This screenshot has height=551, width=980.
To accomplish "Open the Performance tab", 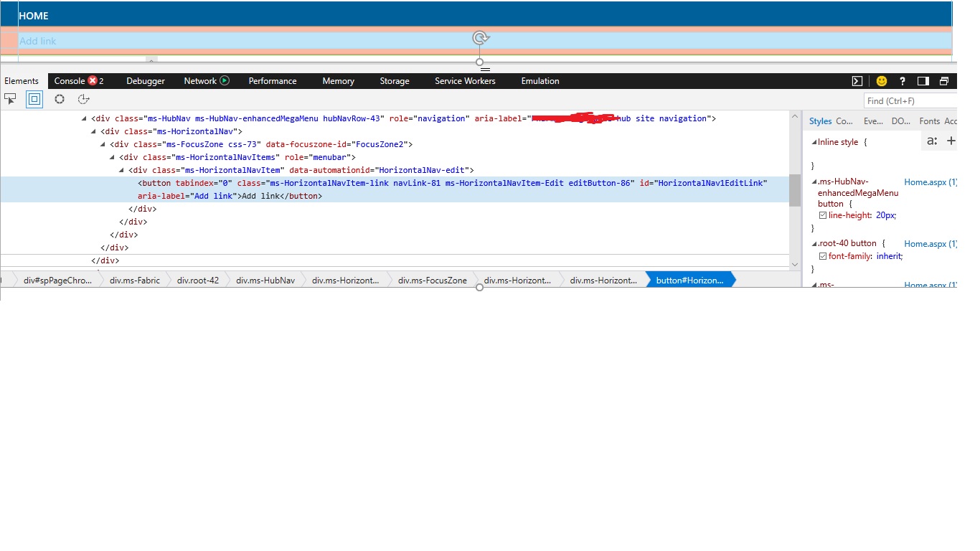I will point(273,81).
